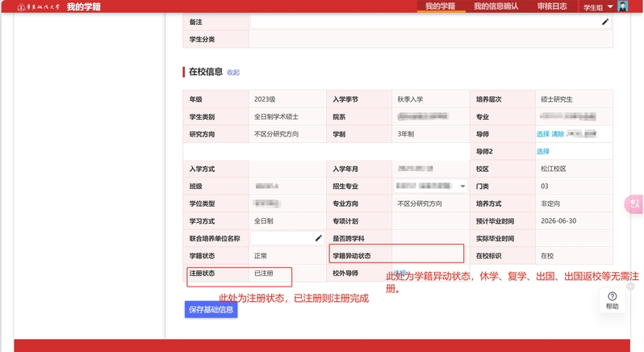The height and width of the screenshot is (352, 644).
Task: Open the 我的信息确认 tab
Action: 497,6
